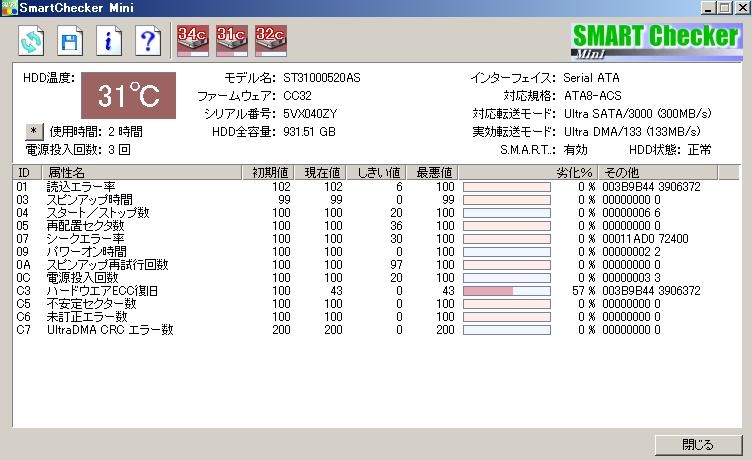Click the 57 % value in row C3

584,291
